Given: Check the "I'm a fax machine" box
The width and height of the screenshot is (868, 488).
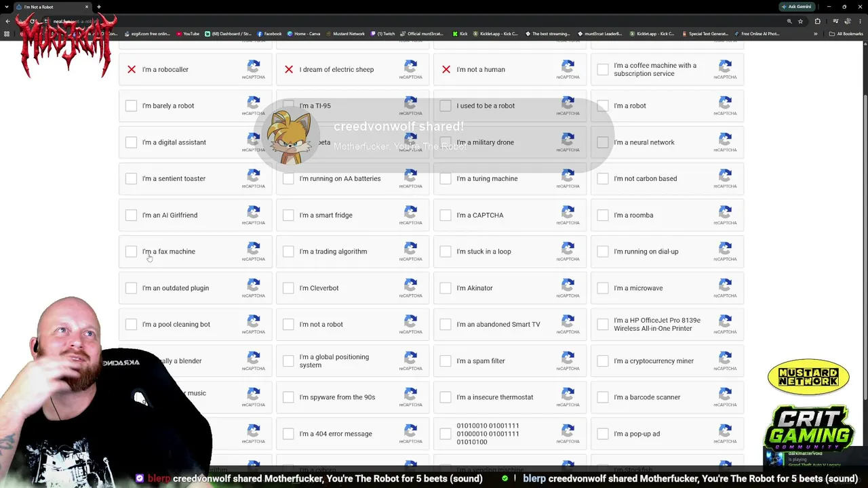Looking at the screenshot, I should pyautogui.click(x=132, y=251).
